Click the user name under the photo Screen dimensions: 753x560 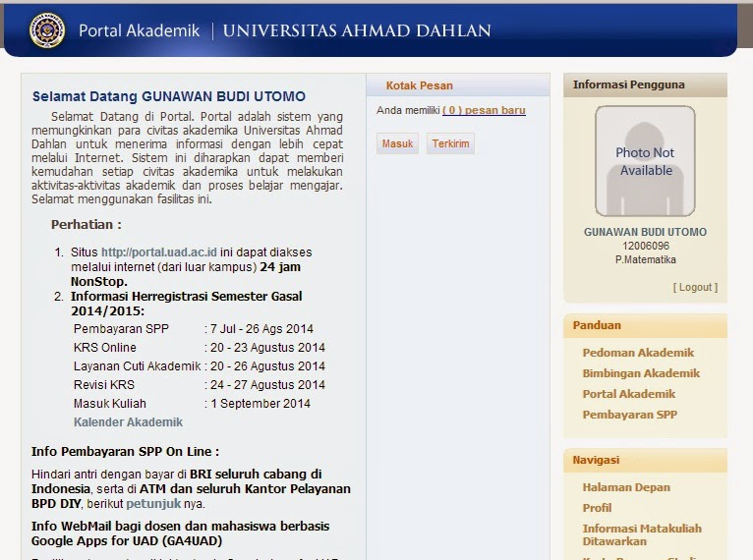(645, 232)
